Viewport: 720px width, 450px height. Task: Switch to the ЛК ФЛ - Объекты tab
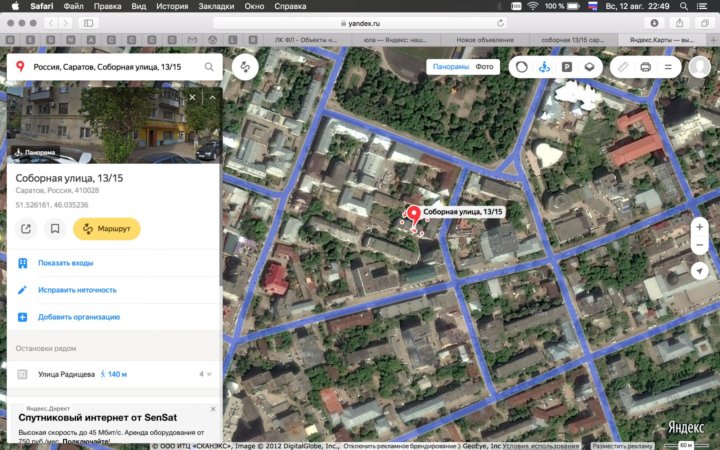306,40
